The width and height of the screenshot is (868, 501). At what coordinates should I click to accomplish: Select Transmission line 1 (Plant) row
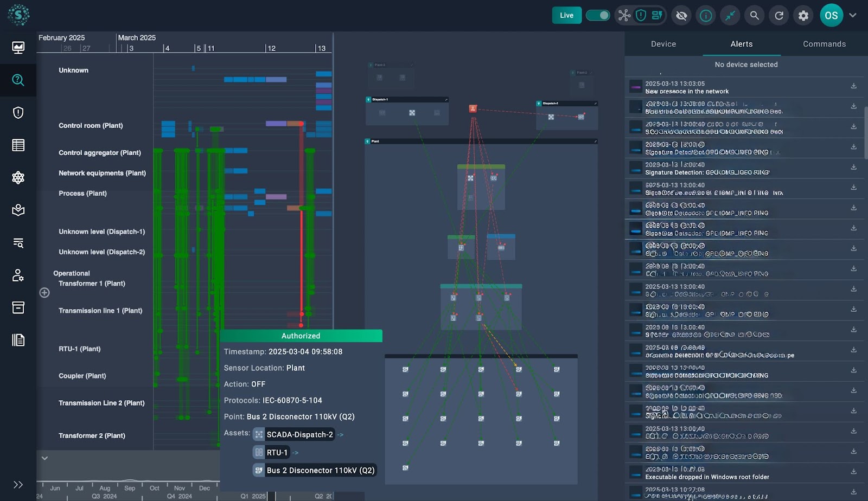click(x=100, y=311)
